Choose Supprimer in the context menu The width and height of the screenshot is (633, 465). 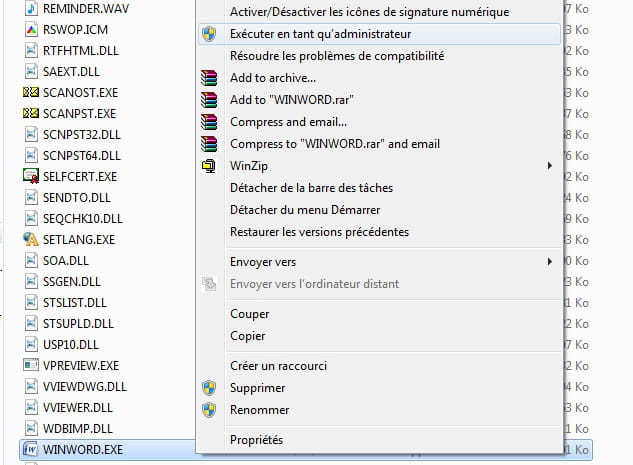379,388
